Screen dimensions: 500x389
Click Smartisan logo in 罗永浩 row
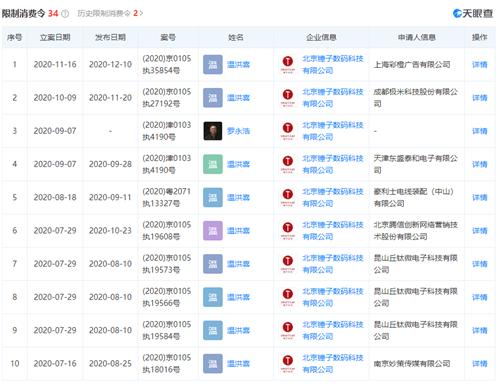pos(288,131)
